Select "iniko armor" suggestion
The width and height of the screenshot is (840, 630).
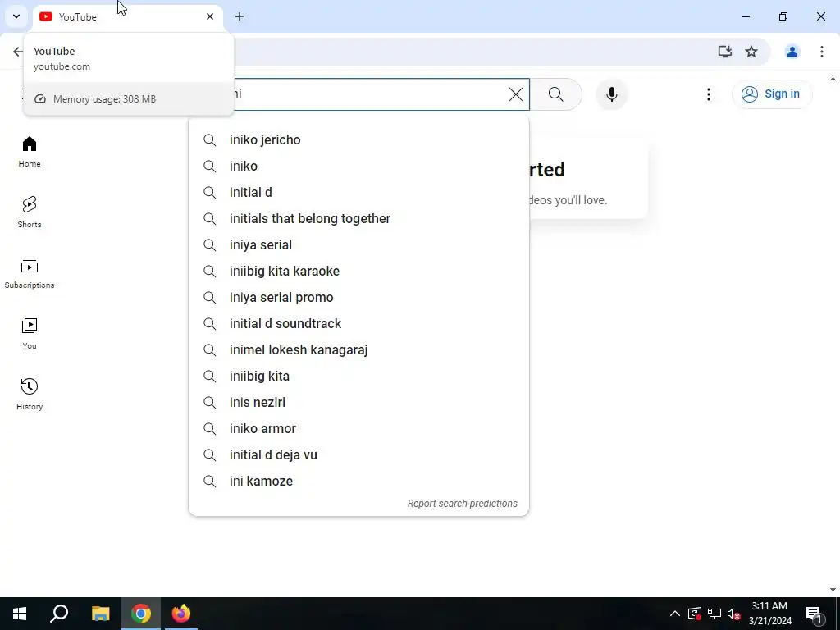point(359,428)
